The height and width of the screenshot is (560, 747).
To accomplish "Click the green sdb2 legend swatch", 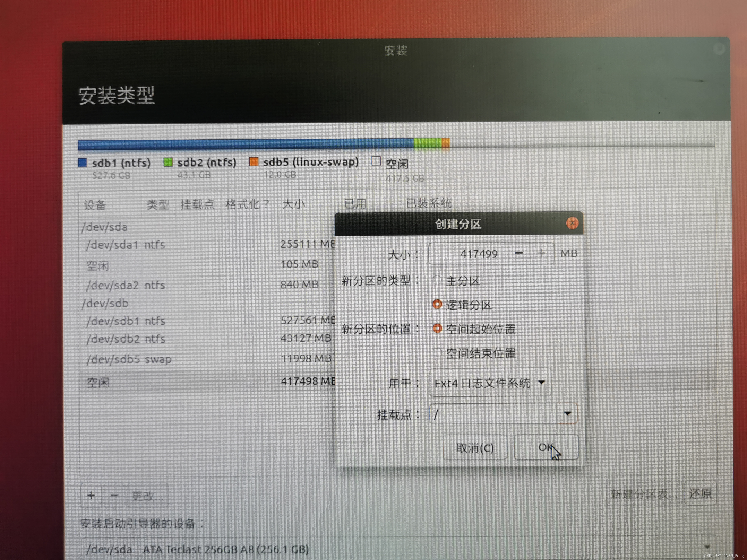I will (x=168, y=162).
